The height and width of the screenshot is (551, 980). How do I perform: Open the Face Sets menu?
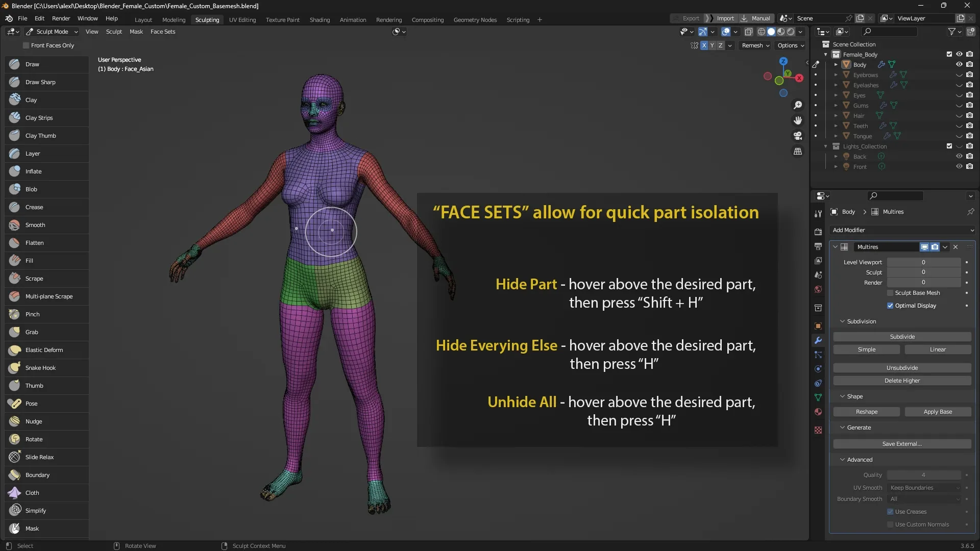[162, 32]
